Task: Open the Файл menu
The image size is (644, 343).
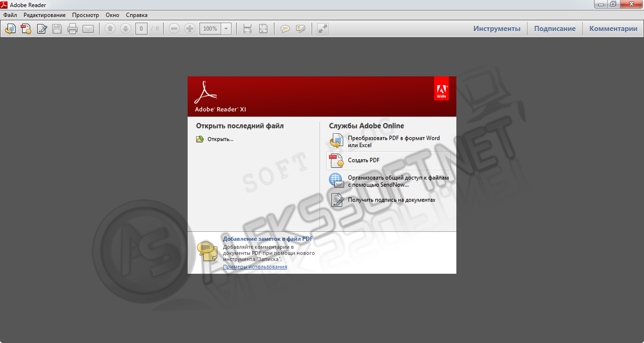Action: point(10,15)
